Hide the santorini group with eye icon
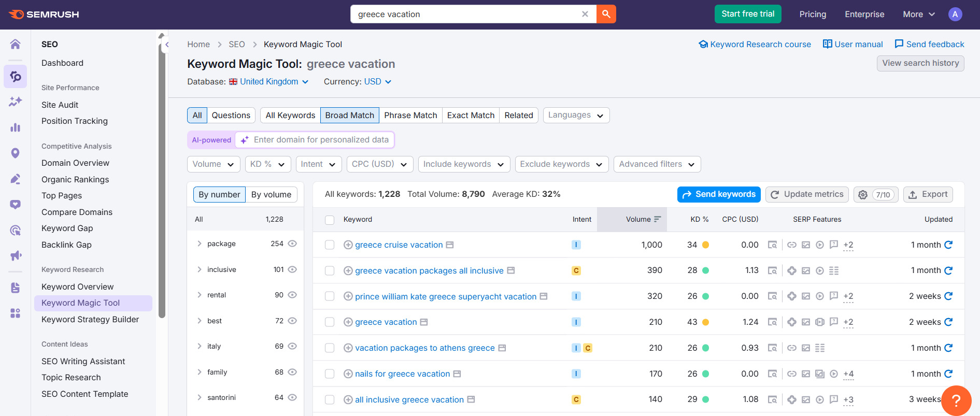 (x=292, y=397)
